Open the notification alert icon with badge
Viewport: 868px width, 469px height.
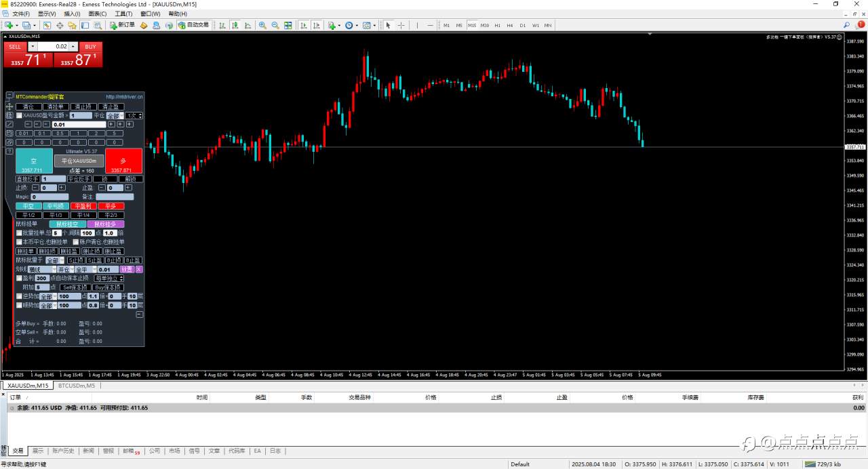[860, 25]
